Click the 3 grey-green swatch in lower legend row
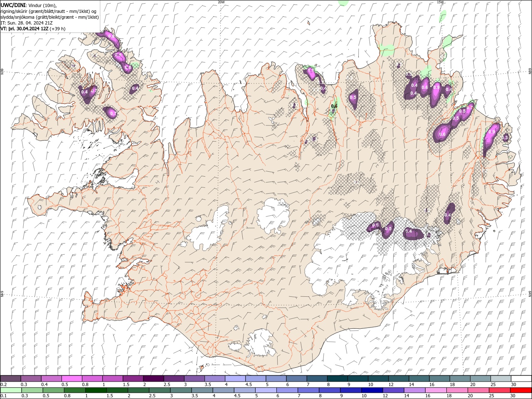 coord(180,390)
